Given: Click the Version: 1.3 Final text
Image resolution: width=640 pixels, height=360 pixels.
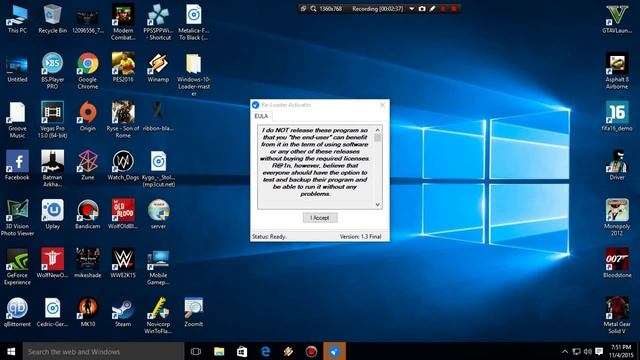Looking at the screenshot, I should tap(360, 236).
